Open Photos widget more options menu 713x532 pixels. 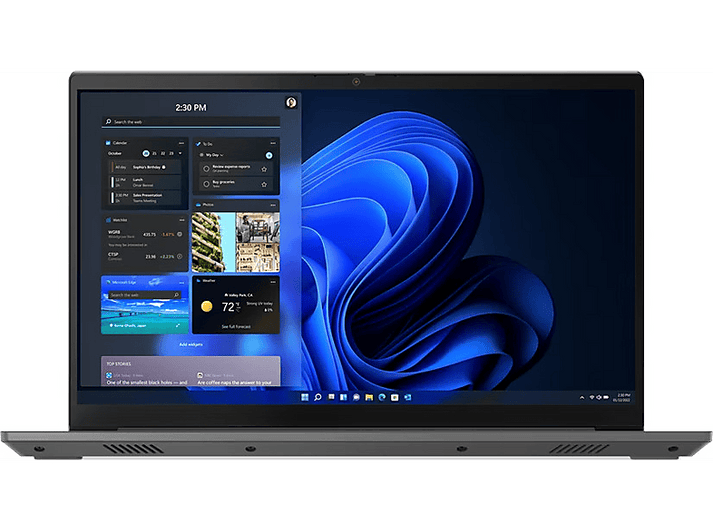(x=273, y=205)
